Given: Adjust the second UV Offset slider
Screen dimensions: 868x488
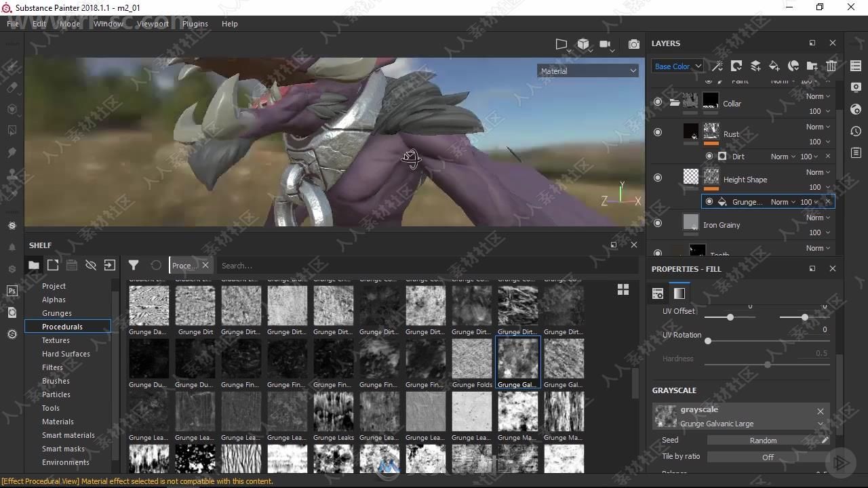Looking at the screenshot, I should click(804, 317).
